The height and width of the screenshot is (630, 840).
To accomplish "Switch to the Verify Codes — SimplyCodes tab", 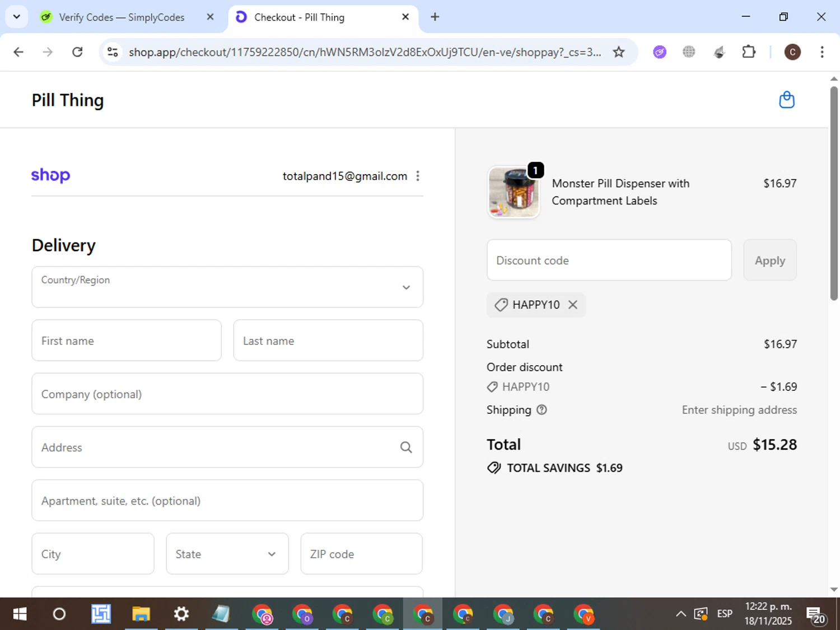I will pos(122,17).
